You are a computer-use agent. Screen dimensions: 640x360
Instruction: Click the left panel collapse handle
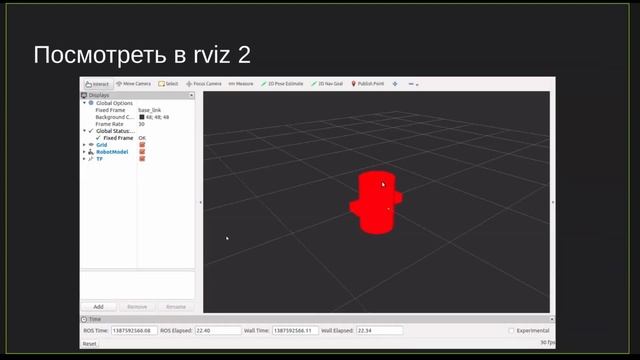(200, 202)
